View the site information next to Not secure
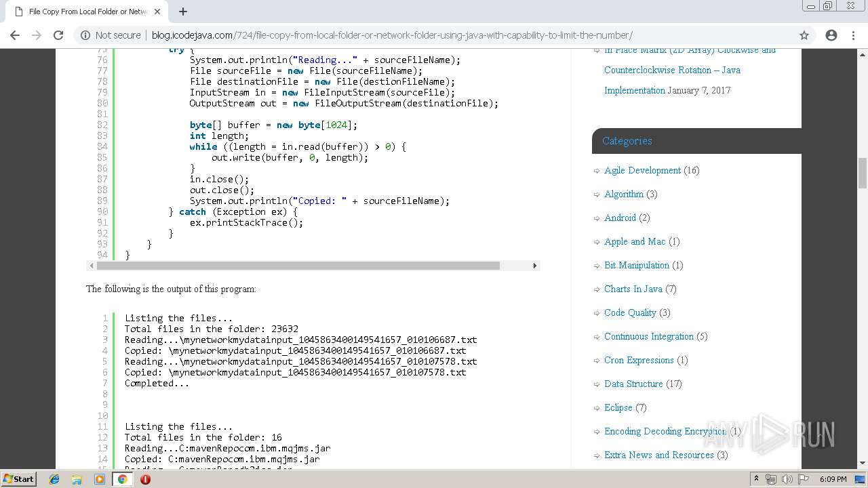This screenshot has width=868, height=488. [86, 35]
